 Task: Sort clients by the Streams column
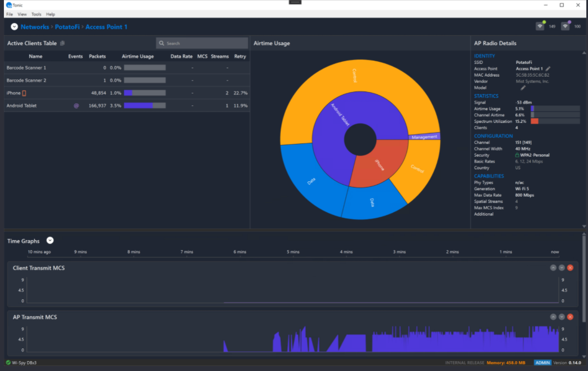pyautogui.click(x=220, y=57)
